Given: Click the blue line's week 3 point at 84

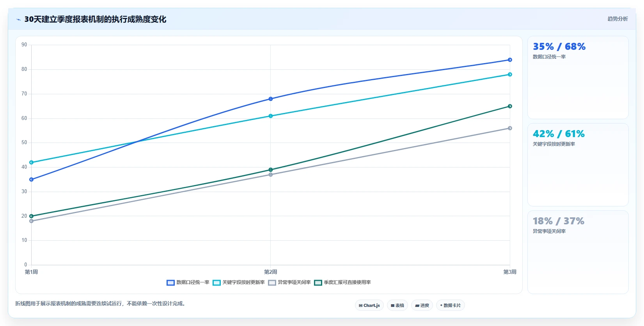Looking at the screenshot, I should [510, 60].
